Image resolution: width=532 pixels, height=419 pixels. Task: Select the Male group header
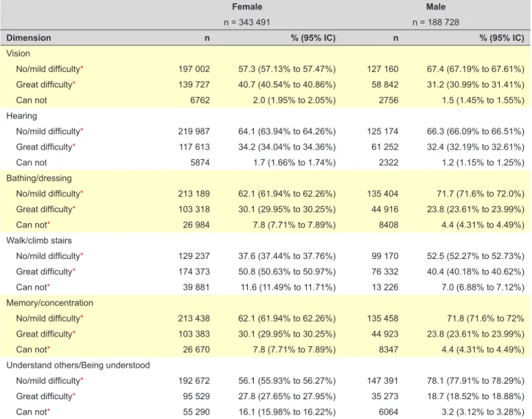[x=436, y=7]
